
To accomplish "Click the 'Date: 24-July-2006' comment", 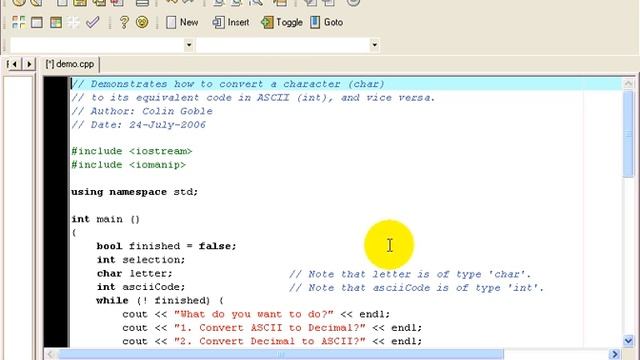I will (138, 125).
